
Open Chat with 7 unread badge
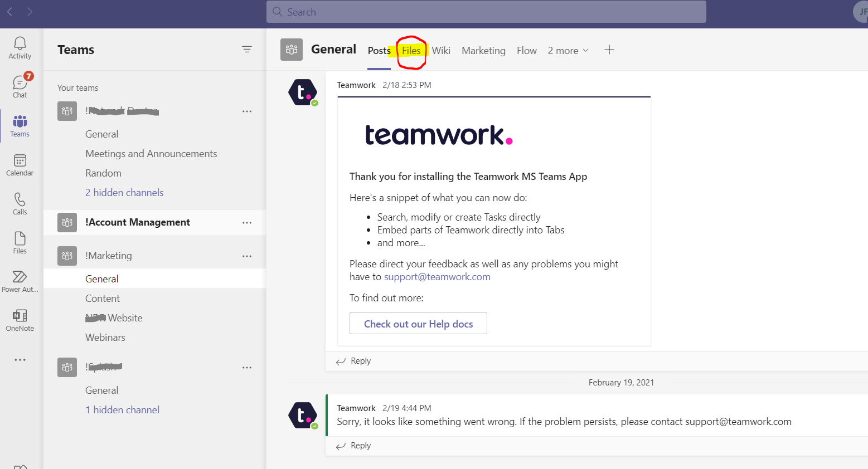pyautogui.click(x=20, y=86)
